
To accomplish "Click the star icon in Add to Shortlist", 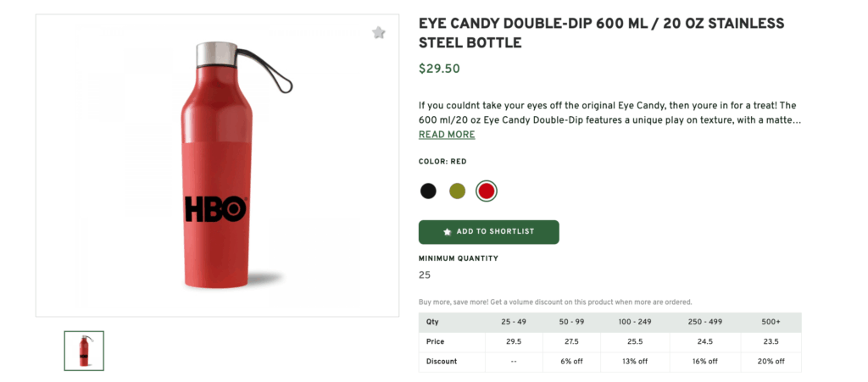I will pyautogui.click(x=448, y=232).
